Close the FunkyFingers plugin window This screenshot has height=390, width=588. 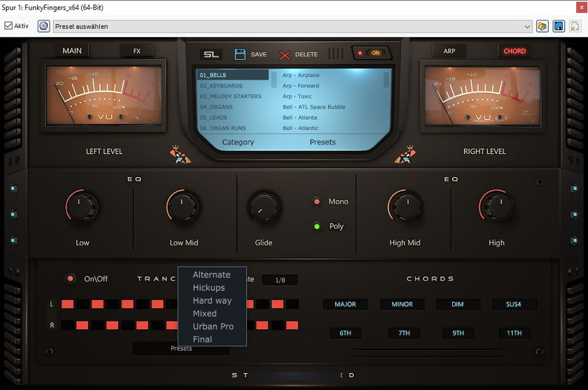(581, 7)
